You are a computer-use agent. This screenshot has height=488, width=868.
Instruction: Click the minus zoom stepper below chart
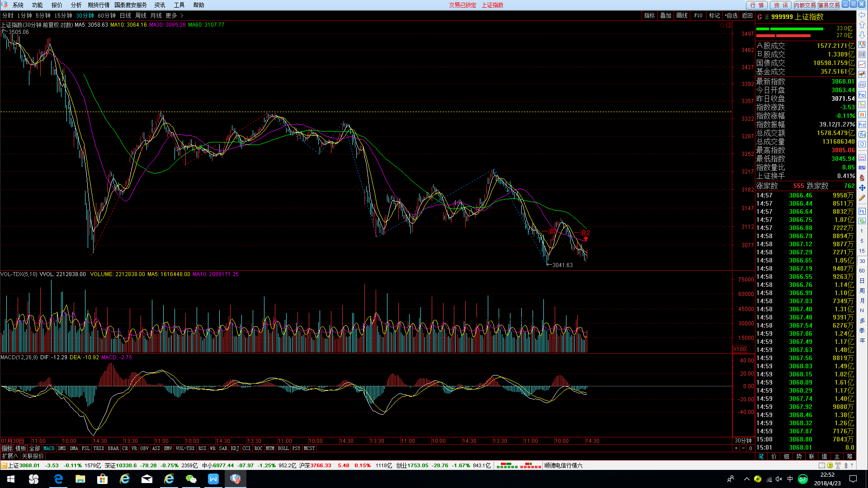click(743, 448)
